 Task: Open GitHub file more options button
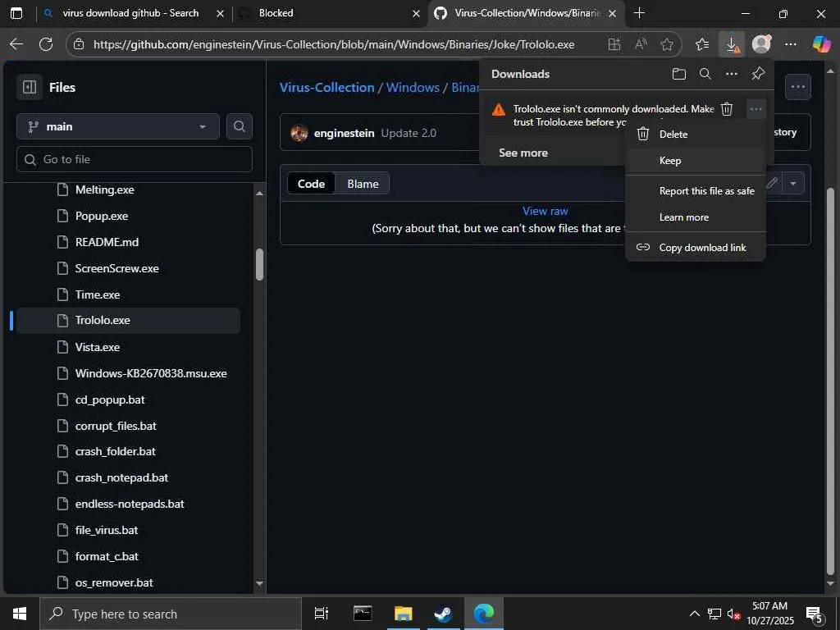[x=797, y=87]
